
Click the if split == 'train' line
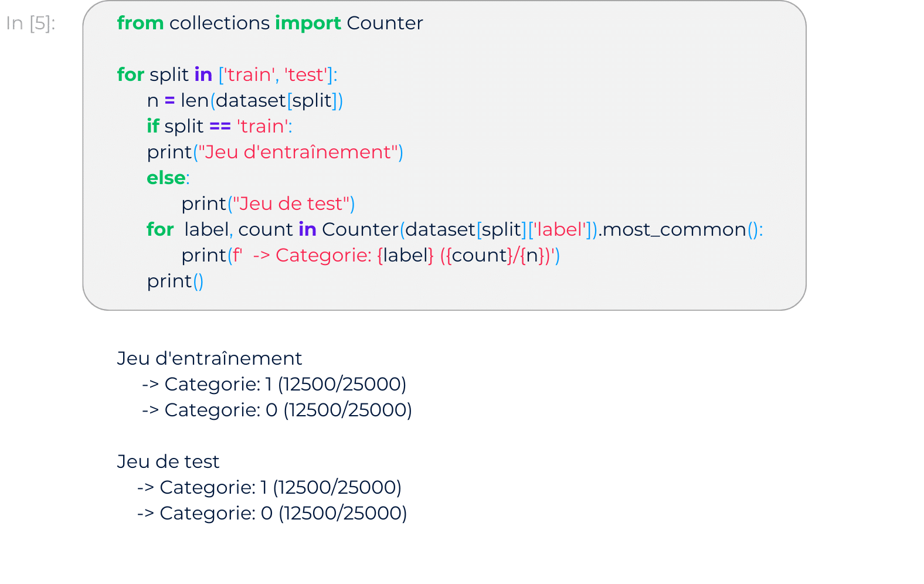[219, 126]
